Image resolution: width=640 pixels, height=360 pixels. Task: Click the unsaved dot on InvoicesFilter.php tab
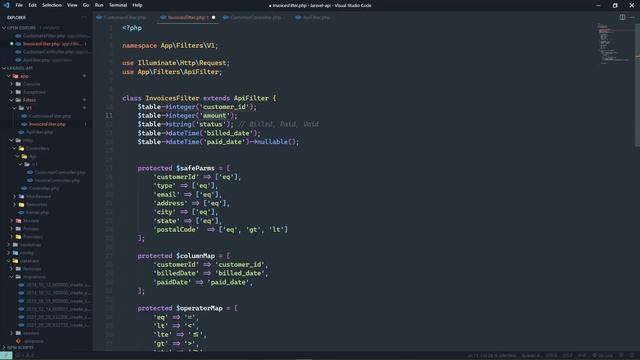click(213, 18)
